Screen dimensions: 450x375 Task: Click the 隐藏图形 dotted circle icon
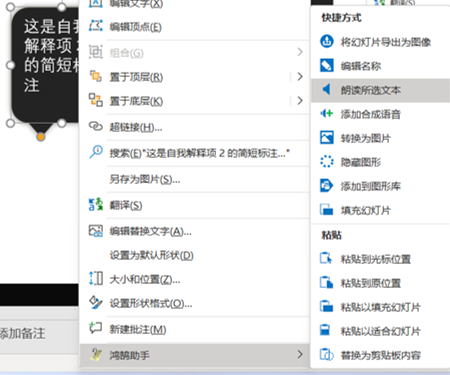(327, 161)
